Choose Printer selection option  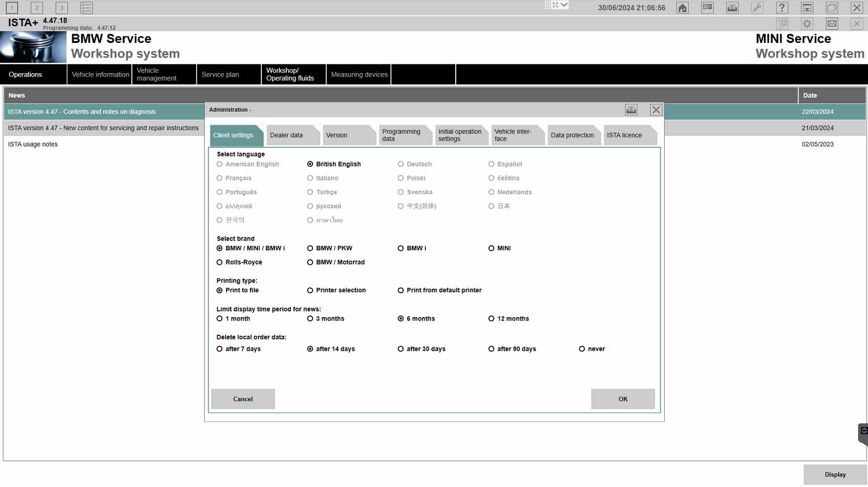pos(337,290)
